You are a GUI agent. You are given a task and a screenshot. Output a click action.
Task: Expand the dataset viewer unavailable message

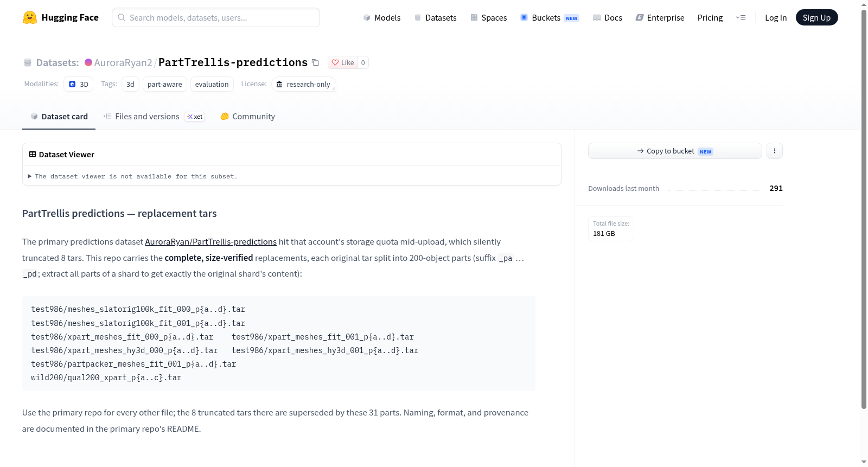[x=133, y=176]
